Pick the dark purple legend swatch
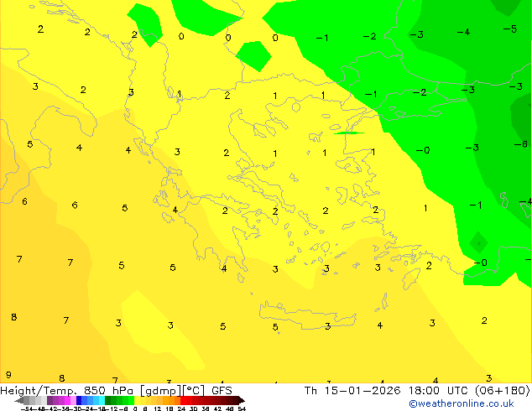 click(50, 401)
